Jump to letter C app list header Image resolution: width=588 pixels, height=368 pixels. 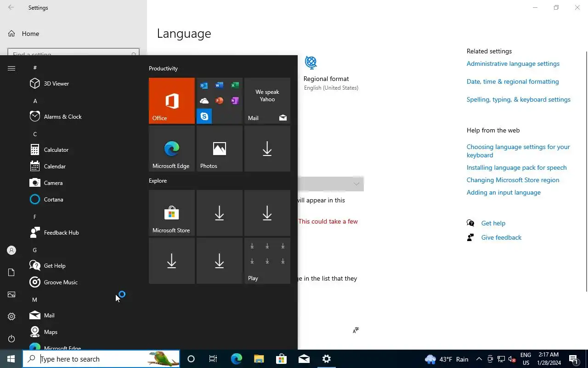35,134
